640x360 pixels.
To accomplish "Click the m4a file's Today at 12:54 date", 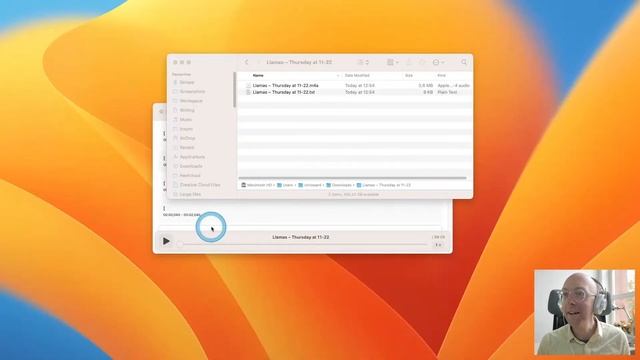I will click(360, 86).
